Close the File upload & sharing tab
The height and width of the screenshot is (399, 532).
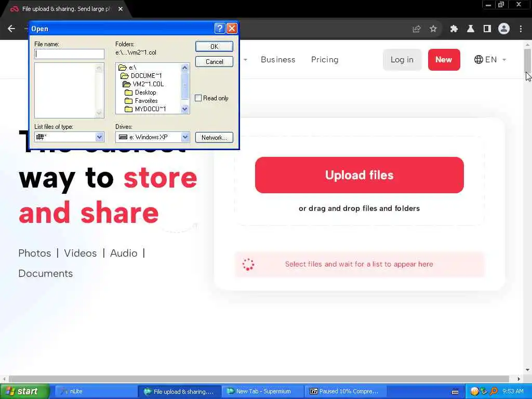pos(121,9)
